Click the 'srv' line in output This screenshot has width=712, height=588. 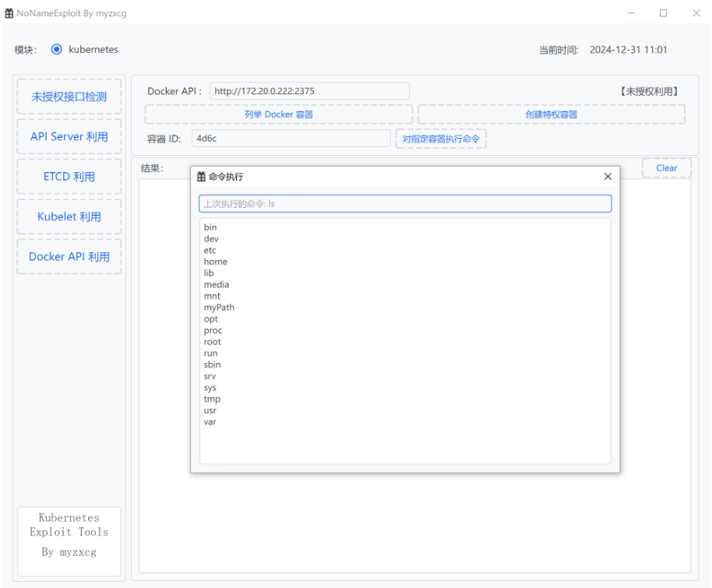pos(210,376)
